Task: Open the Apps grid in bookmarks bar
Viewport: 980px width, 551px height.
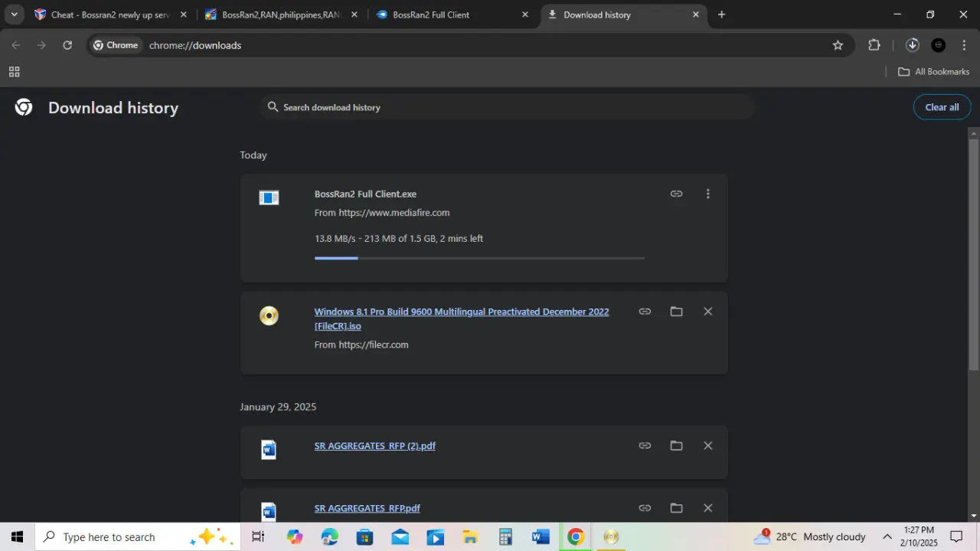Action: click(14, 72)
